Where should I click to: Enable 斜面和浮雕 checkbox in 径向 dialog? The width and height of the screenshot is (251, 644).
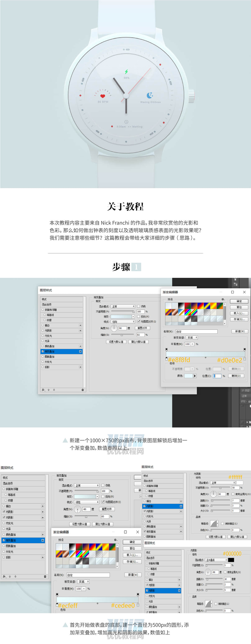click(43, 310)
